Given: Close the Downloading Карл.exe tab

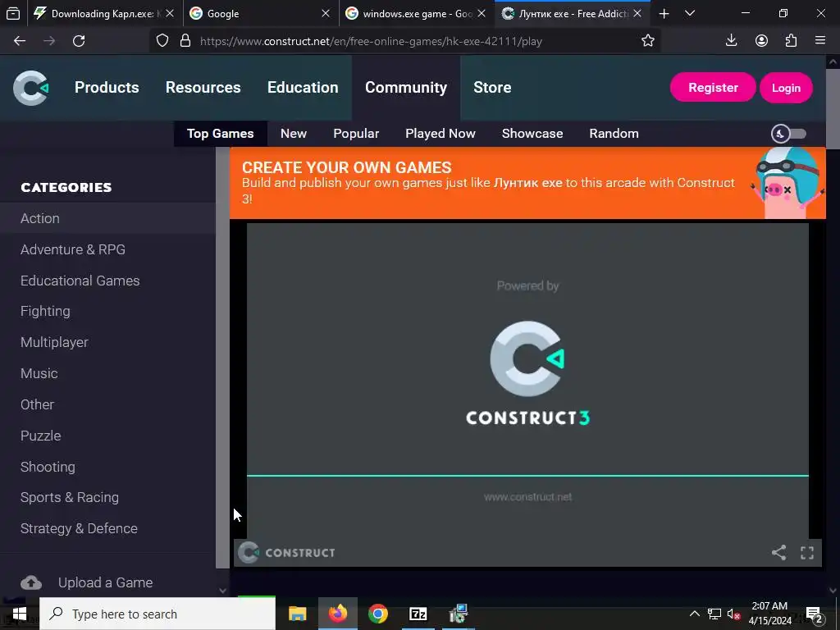Looking at the screenshot, I should 170,13.
